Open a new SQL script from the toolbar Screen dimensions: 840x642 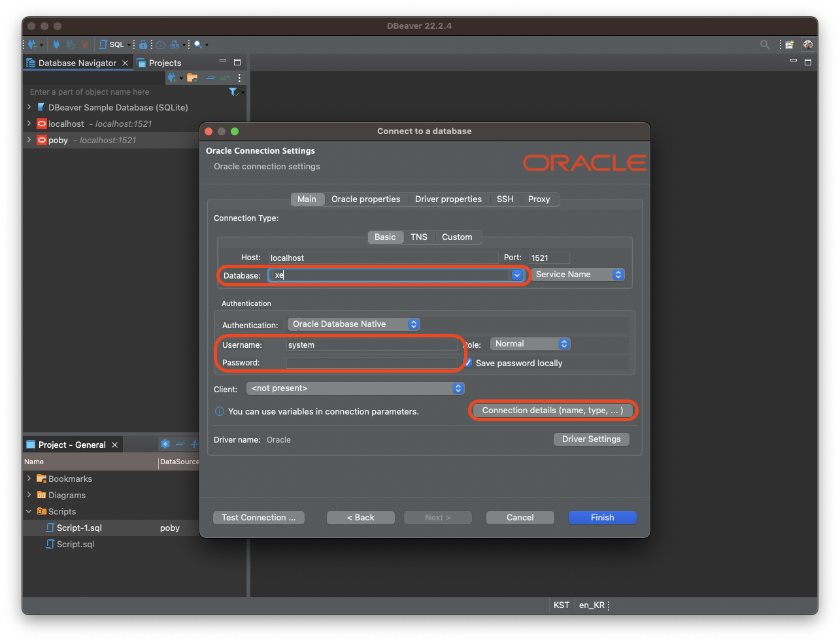coord(111,44)
